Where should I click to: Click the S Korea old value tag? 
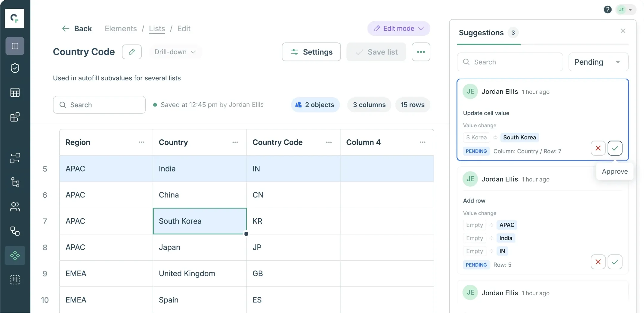tap(476, 138)
